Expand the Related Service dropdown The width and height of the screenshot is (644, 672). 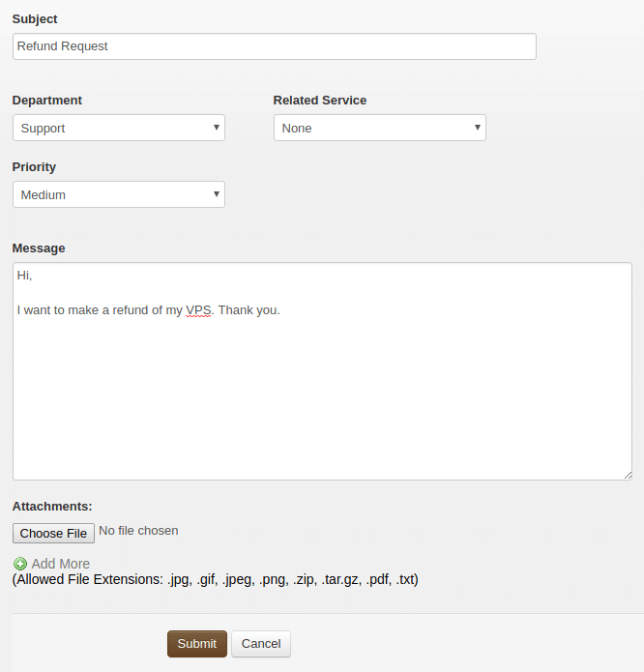pyautogui.click(x=379, y=128)
